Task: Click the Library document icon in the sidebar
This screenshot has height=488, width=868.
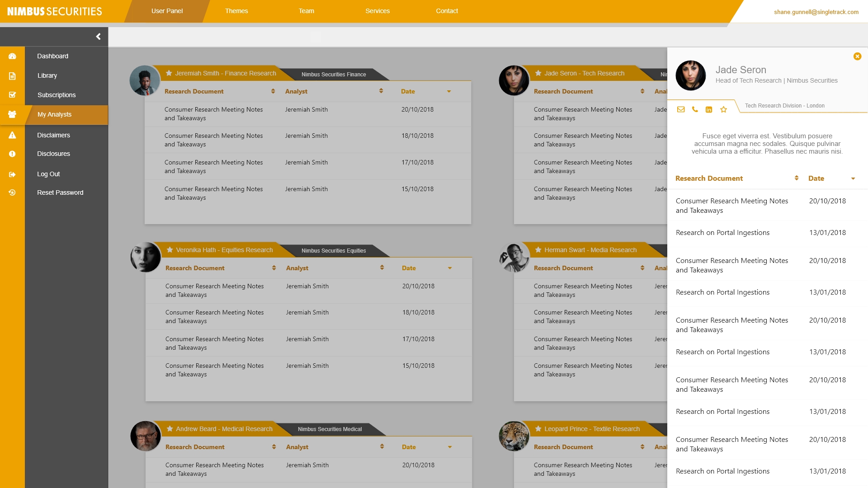Action: click(x=12, y=76)
